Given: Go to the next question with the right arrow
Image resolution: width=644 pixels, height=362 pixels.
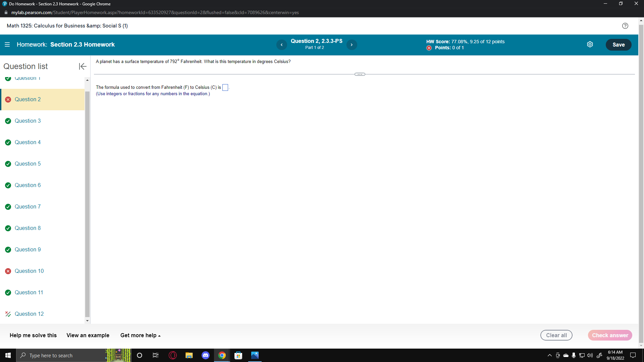Looking at the screenshot, I should point(352,45).
